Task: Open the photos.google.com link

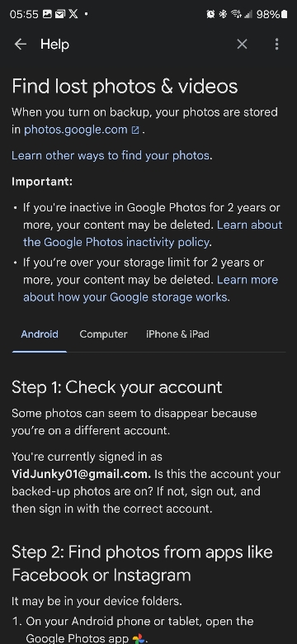Action: (x=76, y=130)
